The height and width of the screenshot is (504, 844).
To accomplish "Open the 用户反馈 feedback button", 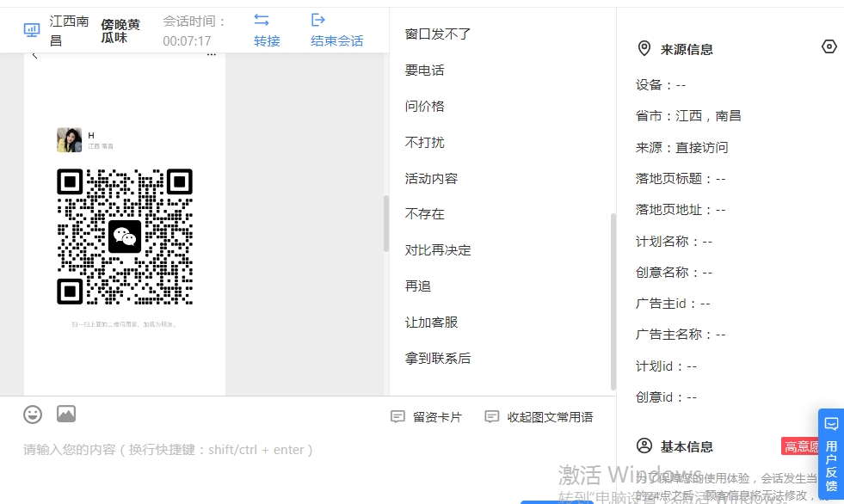I will (x=831, y=454).
